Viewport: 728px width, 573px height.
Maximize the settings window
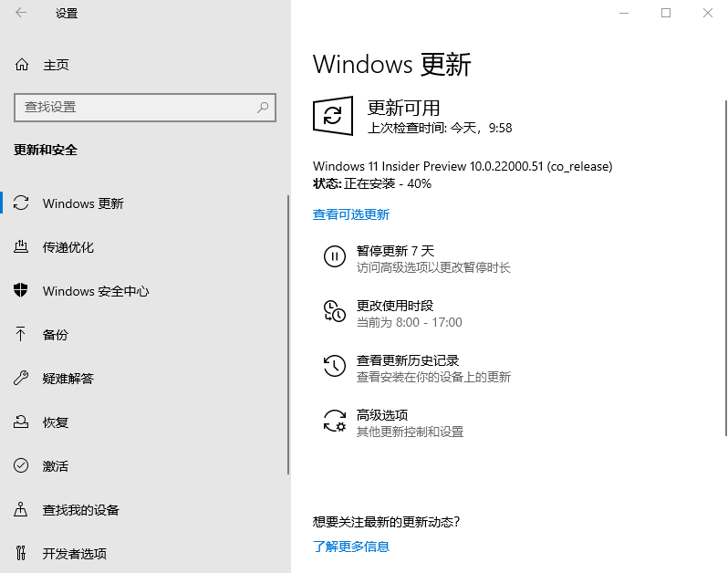tap(665, 13)
